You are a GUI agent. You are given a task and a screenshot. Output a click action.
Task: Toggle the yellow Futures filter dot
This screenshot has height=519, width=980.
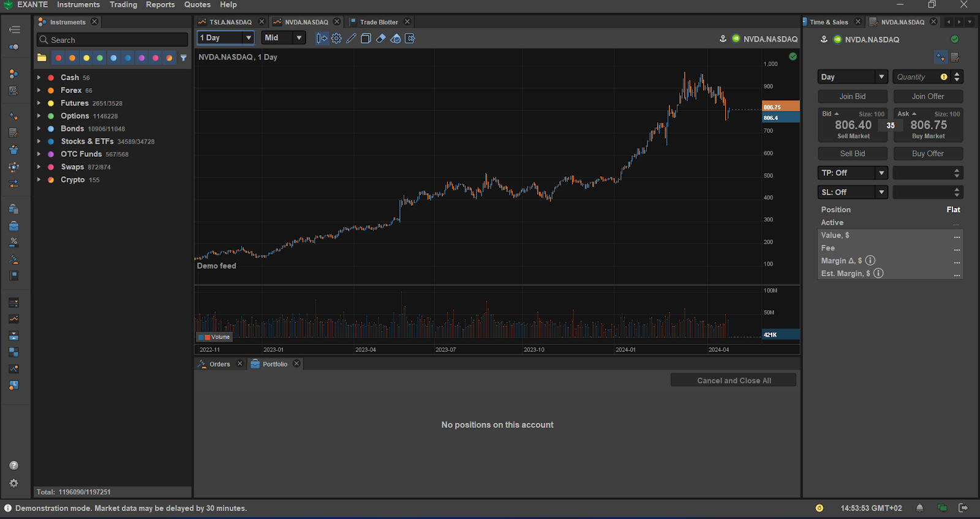click(86, 58)
